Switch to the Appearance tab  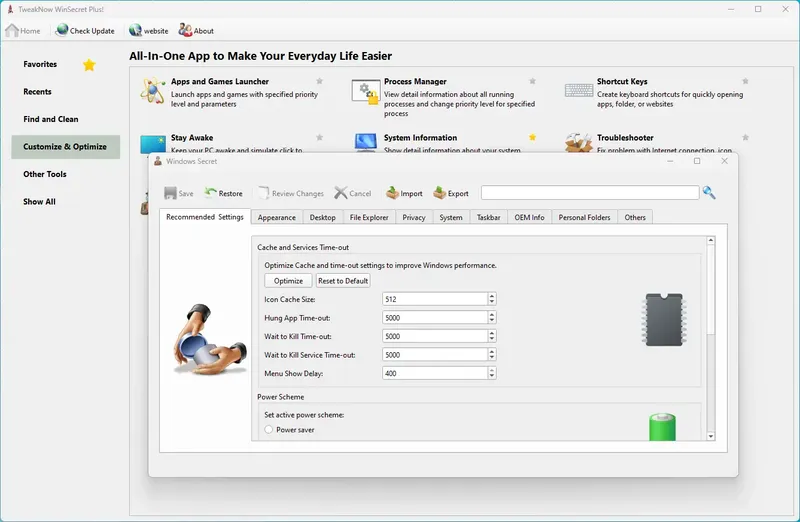(x=277, y=217)
